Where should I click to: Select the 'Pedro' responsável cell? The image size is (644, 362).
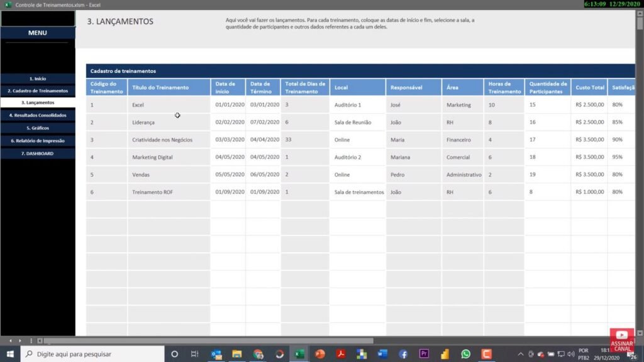point(414,175)
